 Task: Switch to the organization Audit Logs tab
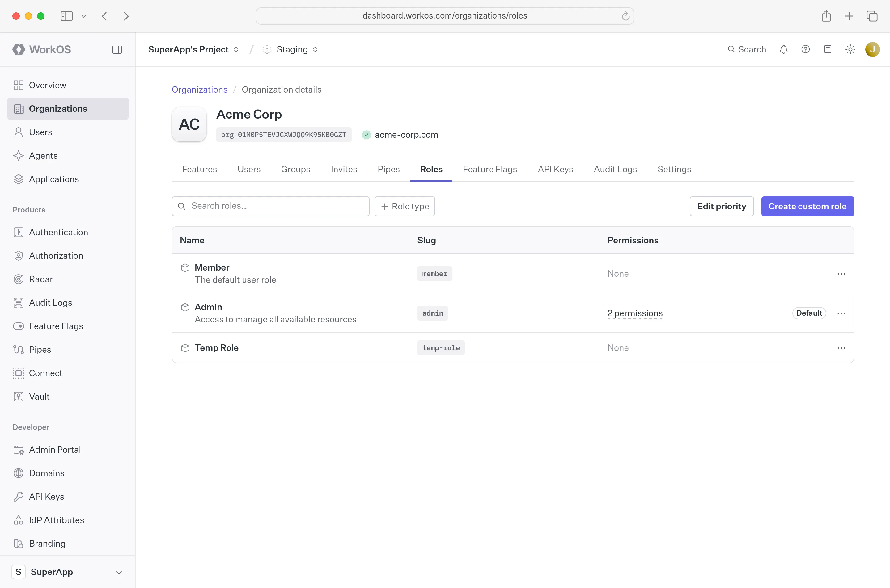click(x=615, y=169)
